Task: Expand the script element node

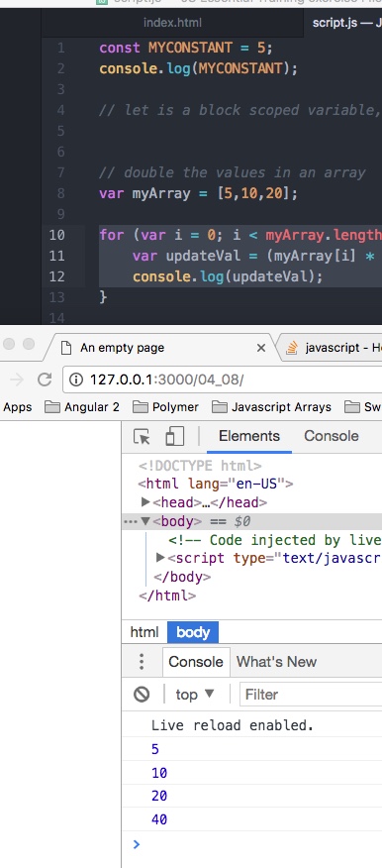Action: point(161,558)
